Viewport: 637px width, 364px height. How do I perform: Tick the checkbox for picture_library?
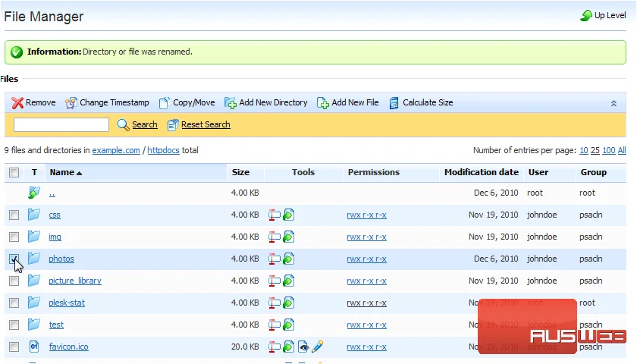pyautogui.click(x=14, y=281)
